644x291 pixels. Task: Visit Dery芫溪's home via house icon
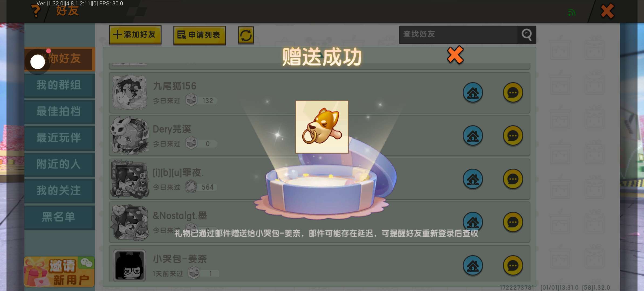(x=473, y=136)
